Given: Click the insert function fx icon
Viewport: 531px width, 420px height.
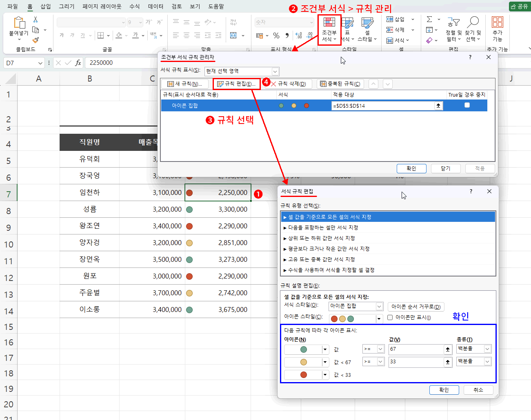Looking at the screenshot, I should 78,63.
